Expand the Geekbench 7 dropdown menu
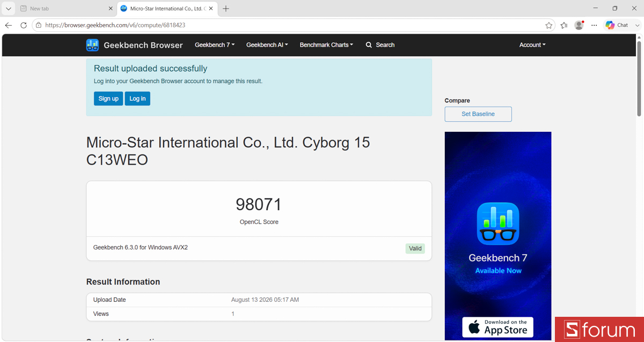The image size is (644, 342). (215, 45)
